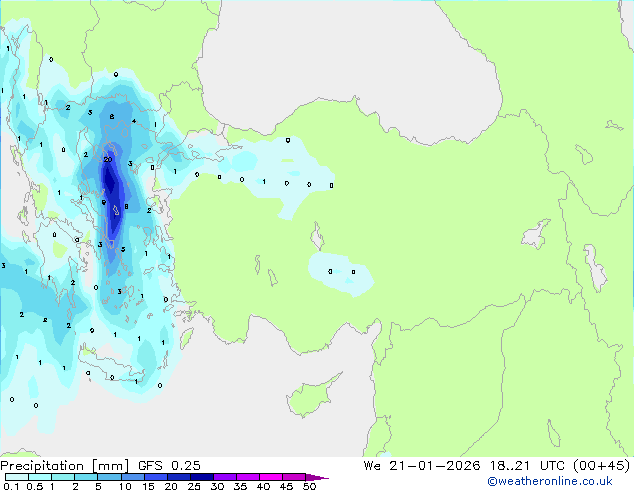Click the 1–2 mm legend color swatch
Screen dimensions: 634x490
[63, 477]
